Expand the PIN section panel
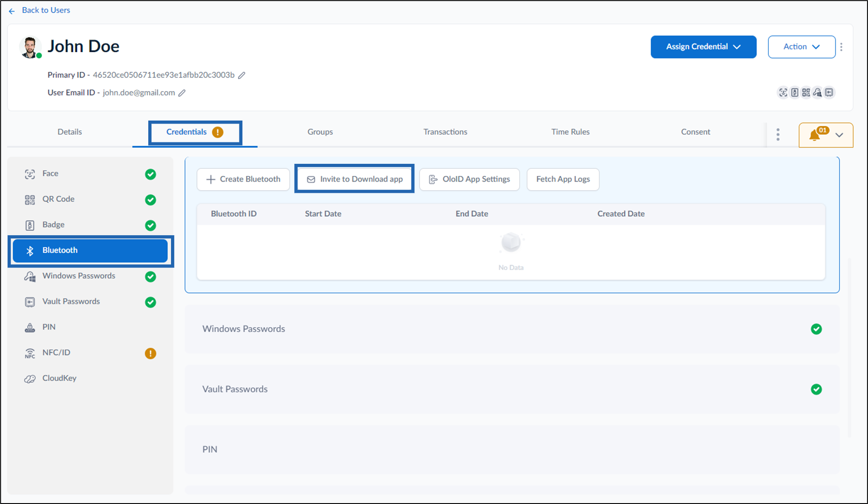 (512, 450)
